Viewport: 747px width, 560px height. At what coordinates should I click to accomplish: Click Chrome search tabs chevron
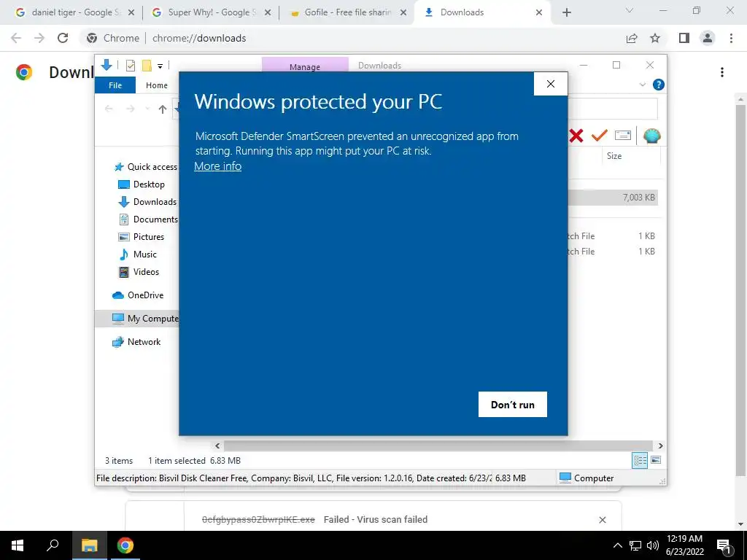(x=630, y=11)
